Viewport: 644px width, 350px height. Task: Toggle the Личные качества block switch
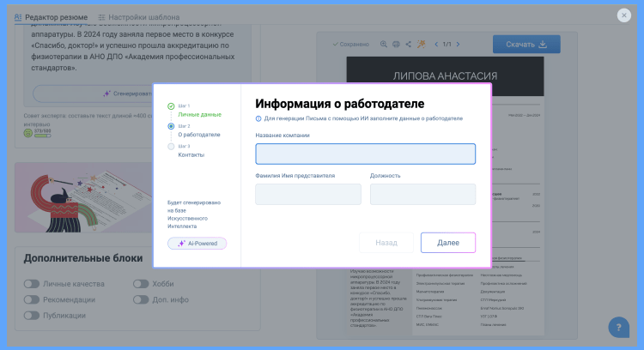(x=32, y=284)
